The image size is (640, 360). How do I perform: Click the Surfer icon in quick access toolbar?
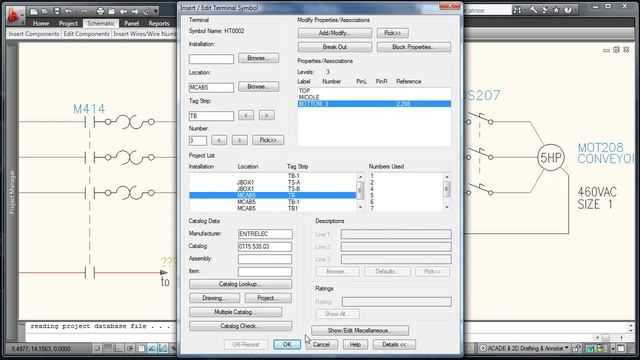click(x=146, y=11)
